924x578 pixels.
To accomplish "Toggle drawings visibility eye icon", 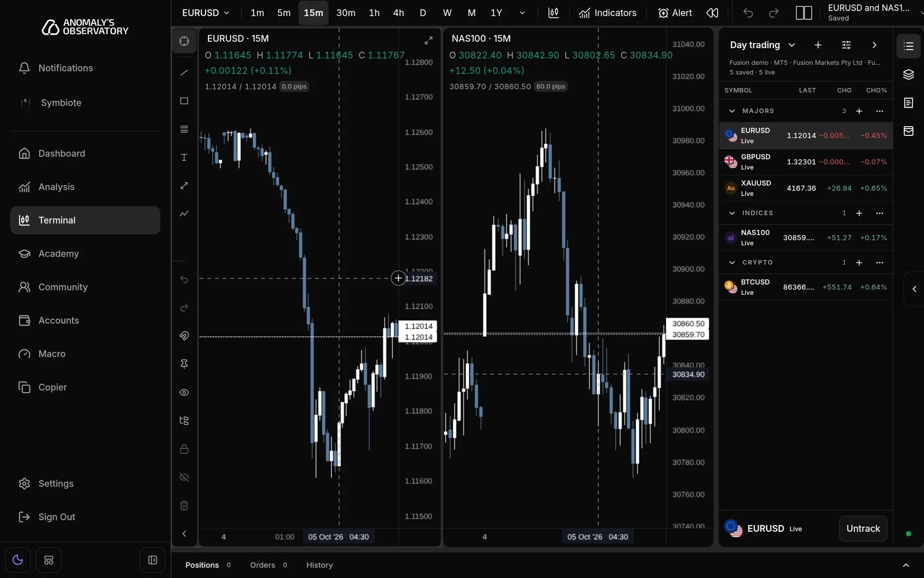I will 184,393.
